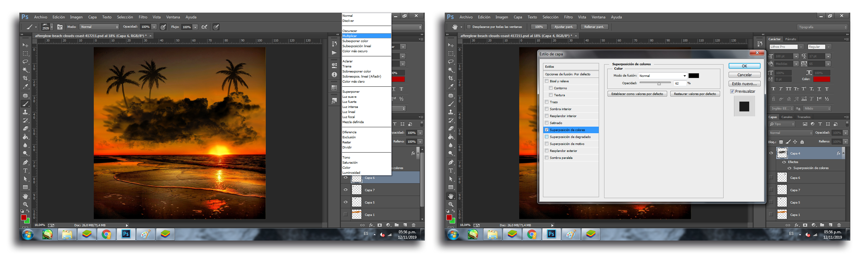The image size is (868, 257).
Task: Check Sombra interior style
Action: [546, 109]
